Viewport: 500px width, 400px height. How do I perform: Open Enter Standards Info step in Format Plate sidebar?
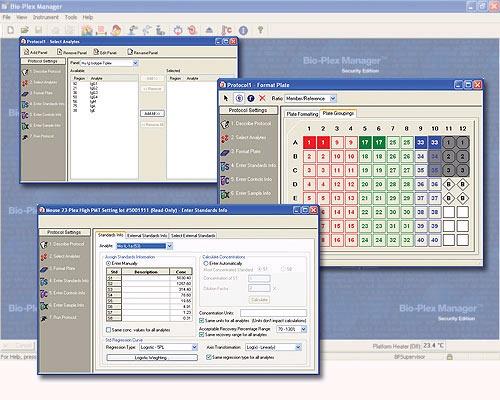(249, 165)
